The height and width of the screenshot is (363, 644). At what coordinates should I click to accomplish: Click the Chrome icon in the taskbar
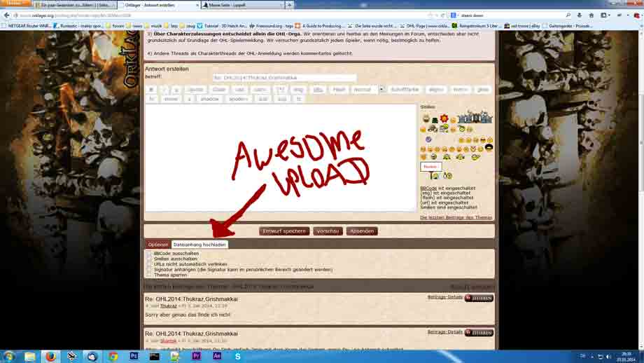click(113, 356)
